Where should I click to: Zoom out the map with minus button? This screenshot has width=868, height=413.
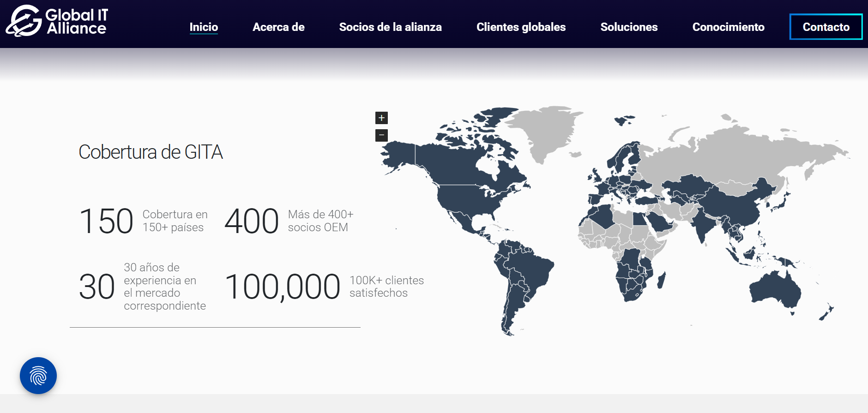coord(381,135)
